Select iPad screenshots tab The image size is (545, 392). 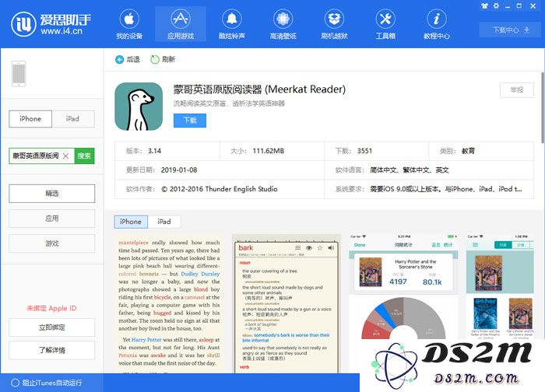point(164,222)
